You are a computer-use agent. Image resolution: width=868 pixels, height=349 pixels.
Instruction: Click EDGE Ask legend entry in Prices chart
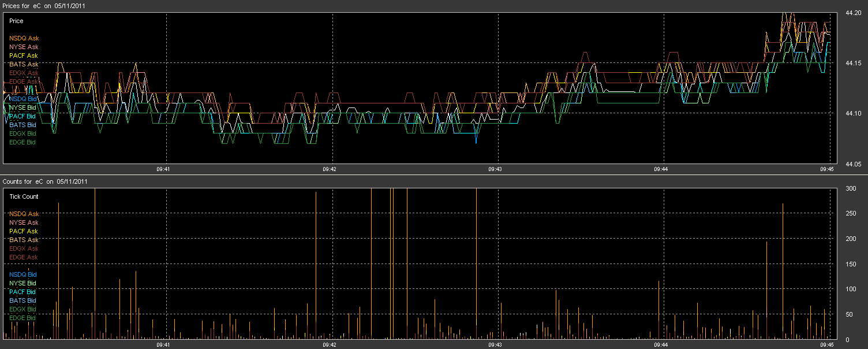pos(24,81)
